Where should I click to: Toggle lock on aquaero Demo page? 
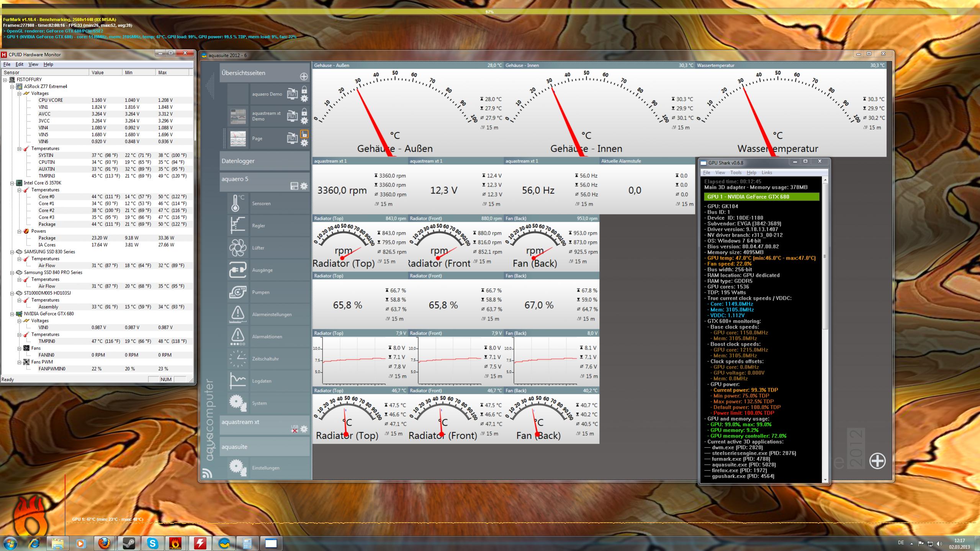pyautogui.click(x=304, y=90)
